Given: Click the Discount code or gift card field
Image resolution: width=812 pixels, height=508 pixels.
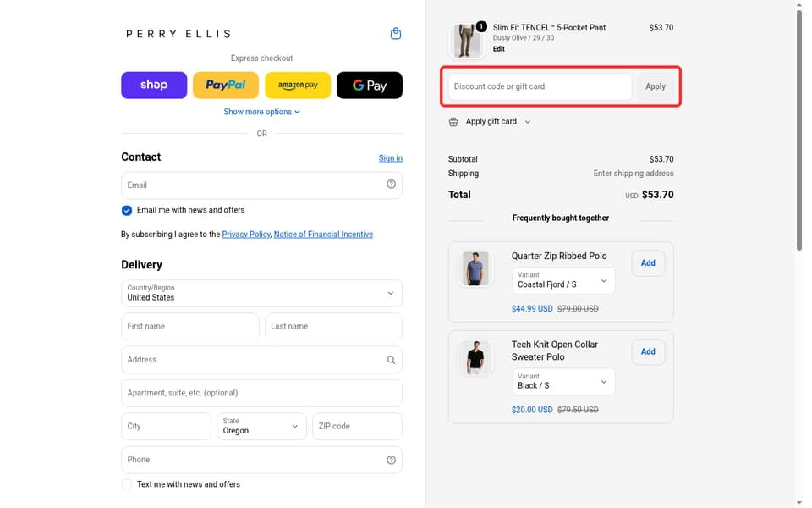Looking at the screenshot, I should [x=540, y=86].
